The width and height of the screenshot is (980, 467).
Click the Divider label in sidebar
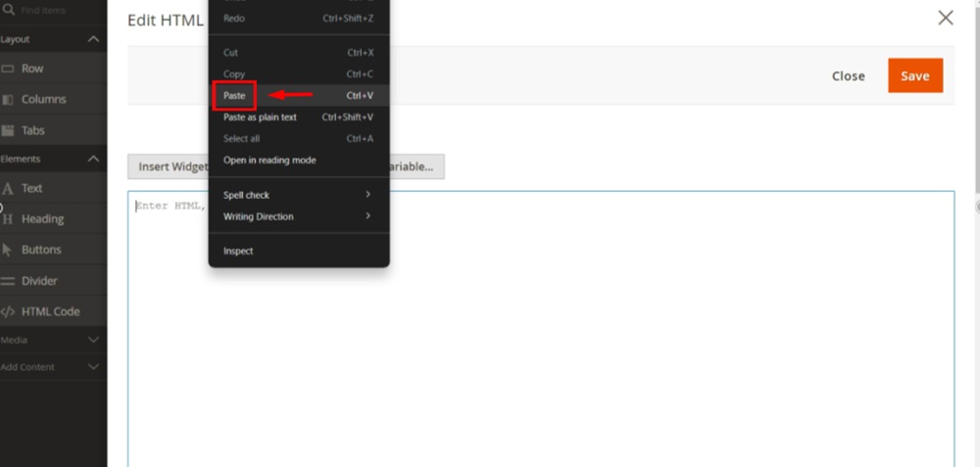[39, 281]
